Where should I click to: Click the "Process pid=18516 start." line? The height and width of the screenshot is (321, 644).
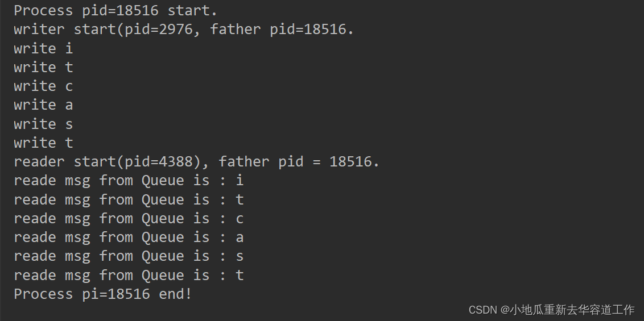click(x=115, y=11)
